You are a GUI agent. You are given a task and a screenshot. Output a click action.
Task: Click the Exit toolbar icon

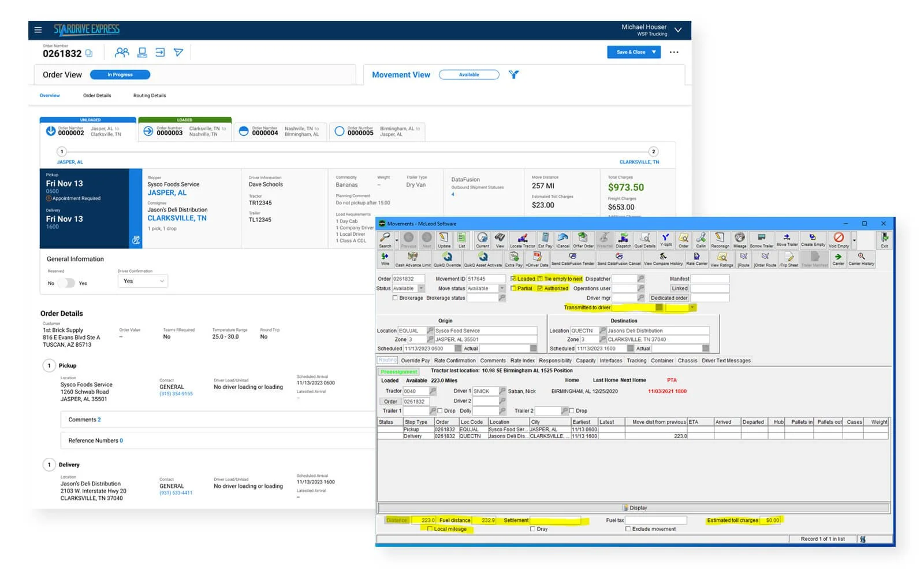(884, 240)
